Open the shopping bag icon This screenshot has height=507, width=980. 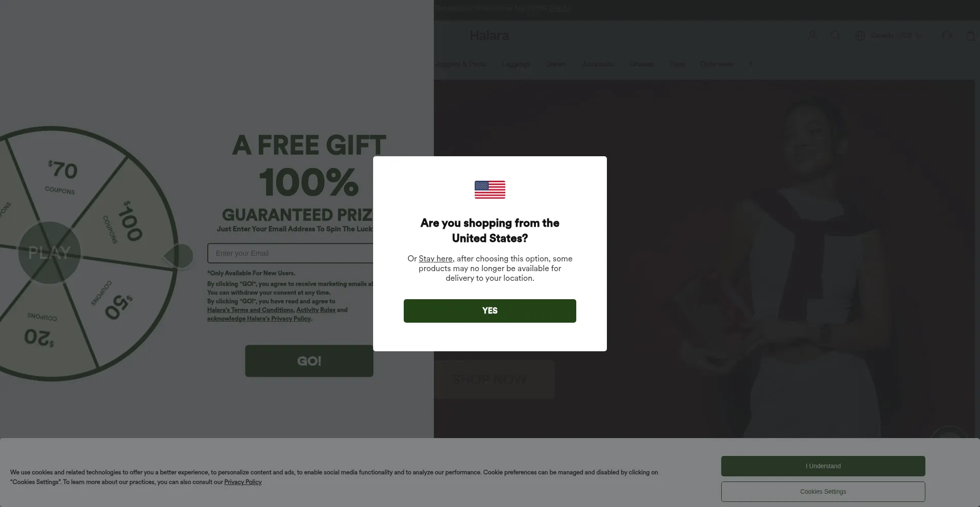[971, 35]
